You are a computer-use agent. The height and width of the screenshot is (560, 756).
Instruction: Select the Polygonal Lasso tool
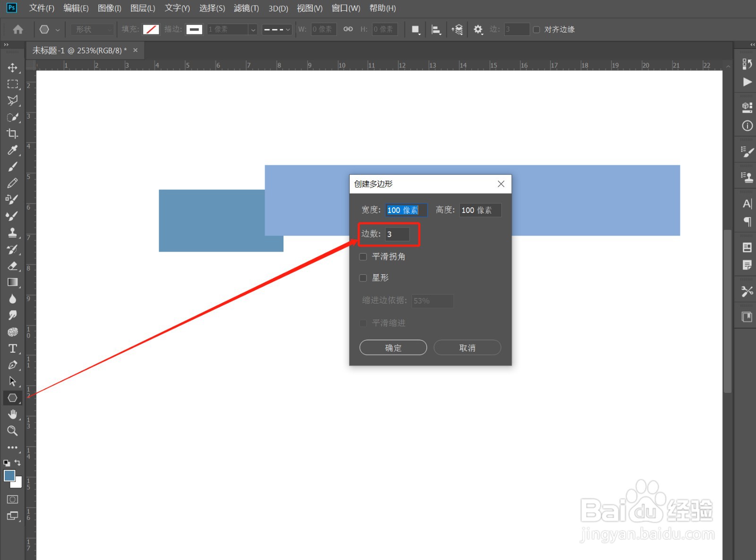click(12, 101)
